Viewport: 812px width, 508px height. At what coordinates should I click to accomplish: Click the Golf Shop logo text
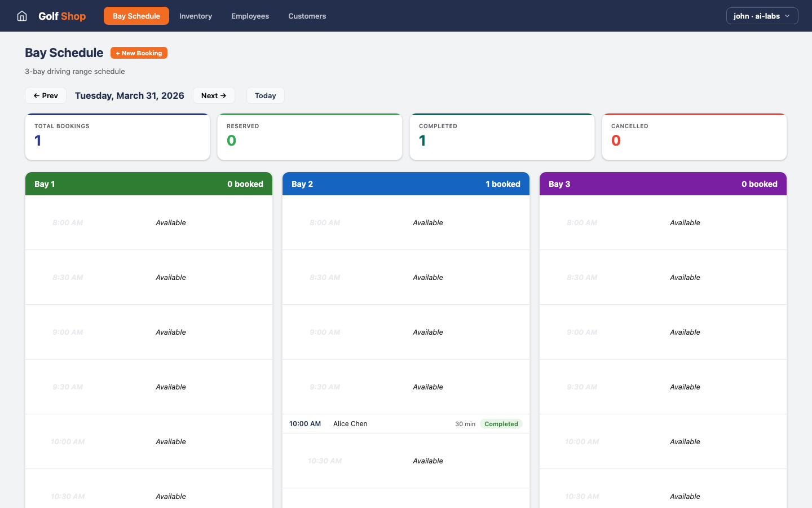point(62,16)
